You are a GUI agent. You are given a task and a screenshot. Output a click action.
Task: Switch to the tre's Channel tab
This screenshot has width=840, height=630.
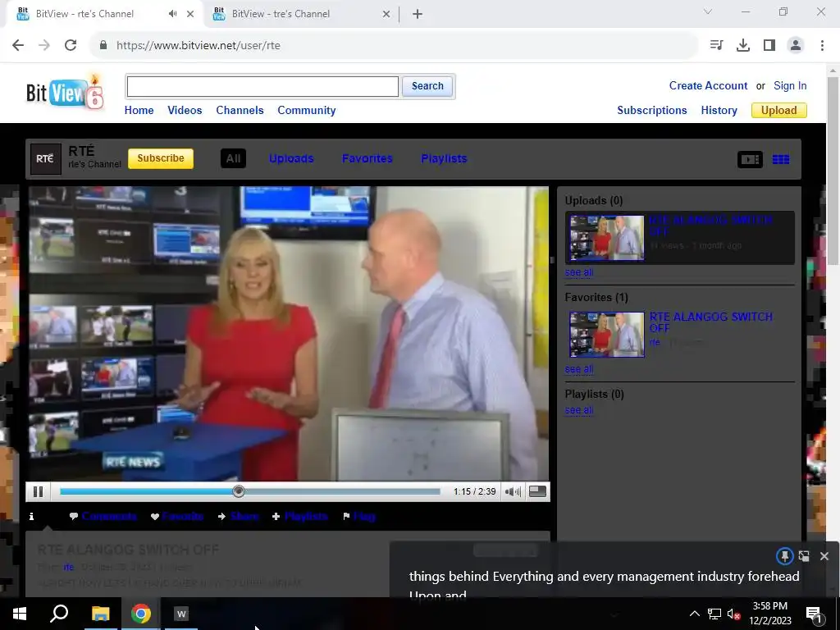click(300, 14)
